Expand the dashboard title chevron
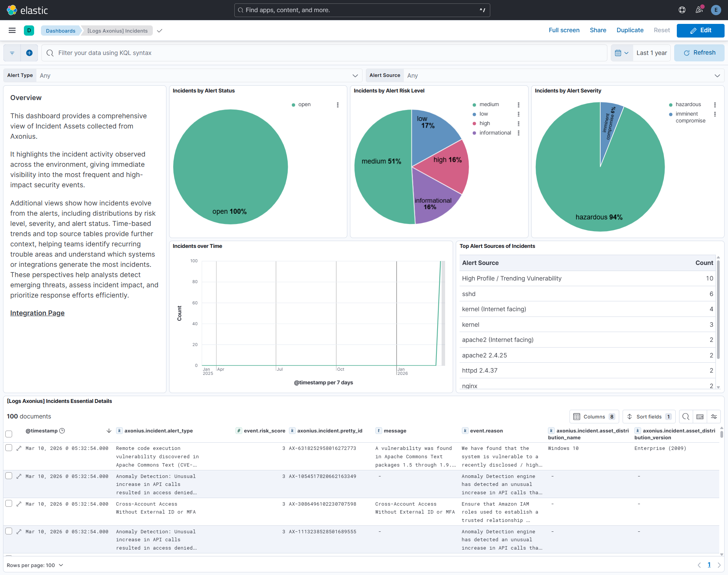The image size is (728, 575). click(160, 31)
